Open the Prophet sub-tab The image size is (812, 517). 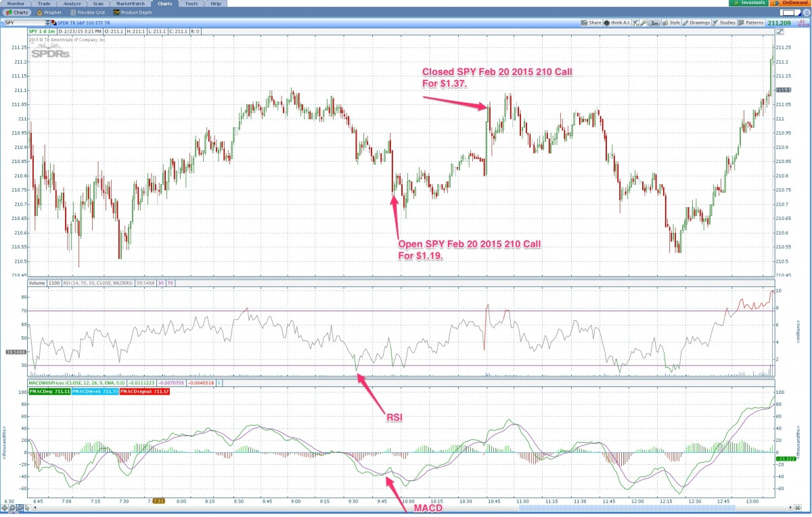49,12
